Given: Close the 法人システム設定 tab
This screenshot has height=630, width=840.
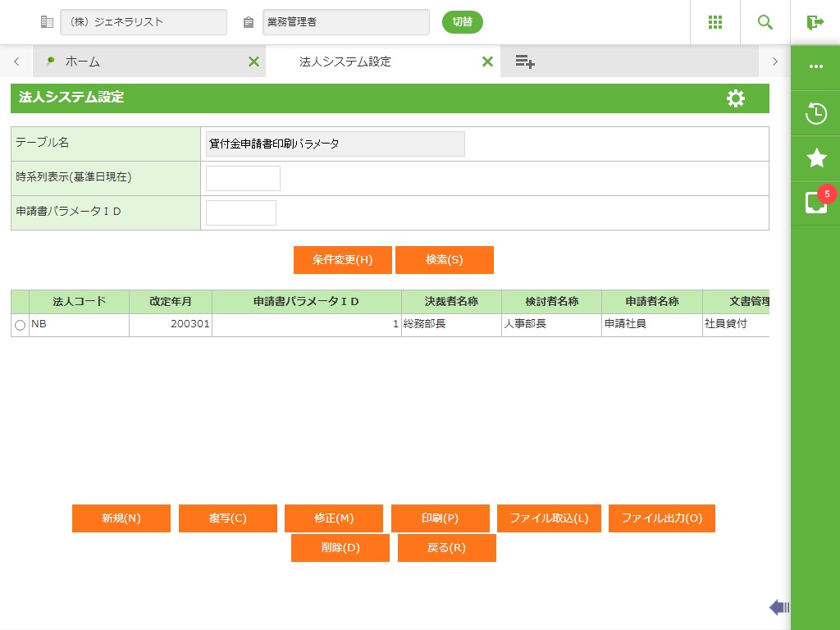Looking at the screenshot, I should click(x=487, y=62).
